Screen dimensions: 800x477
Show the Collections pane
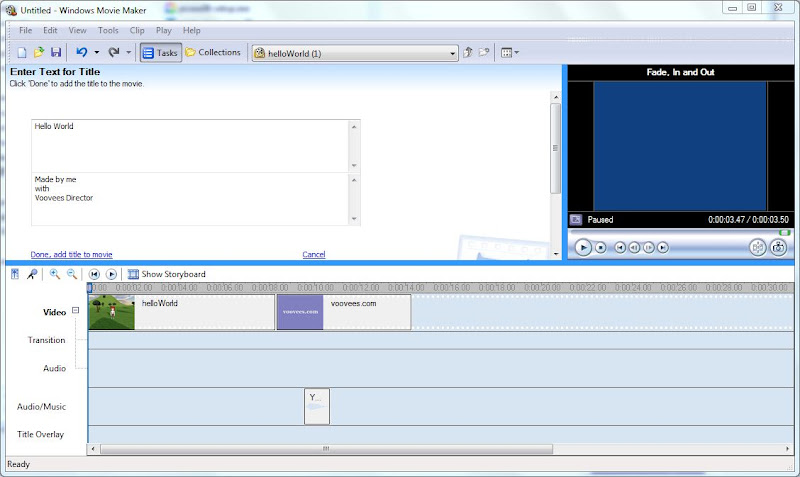[x=213, y=52]
